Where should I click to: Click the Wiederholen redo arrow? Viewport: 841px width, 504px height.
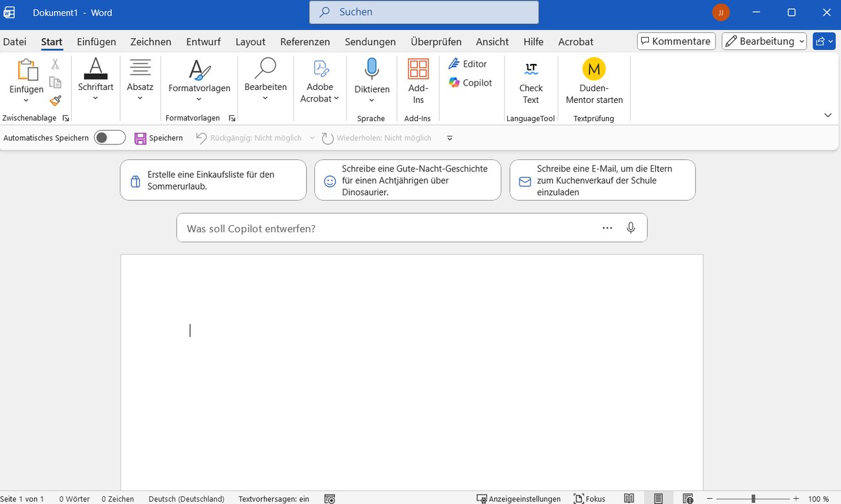pyautogui.click(x=327, y=138)
